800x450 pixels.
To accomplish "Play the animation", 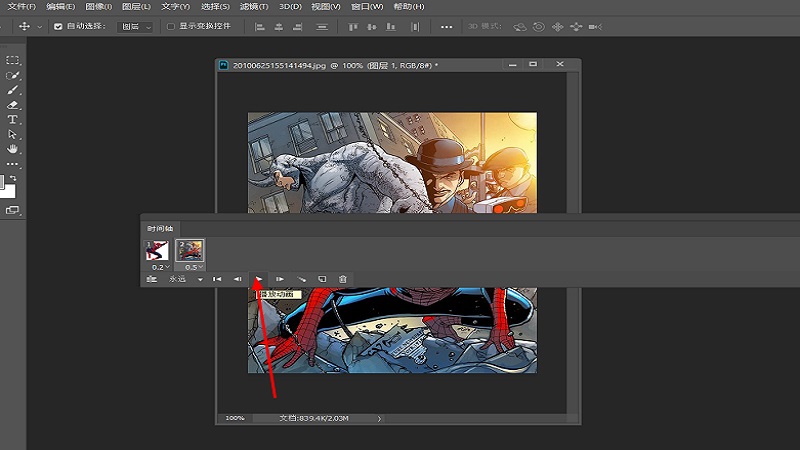I will [x=259, y=279].
